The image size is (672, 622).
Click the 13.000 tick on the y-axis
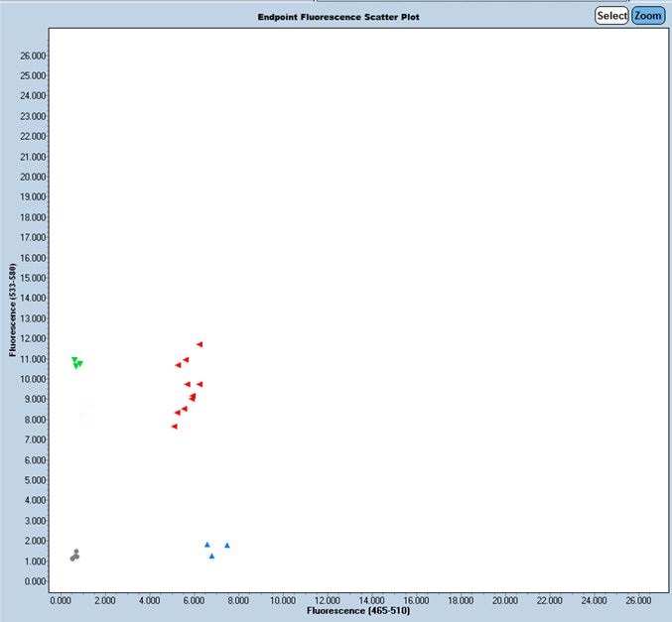(32, 318)
